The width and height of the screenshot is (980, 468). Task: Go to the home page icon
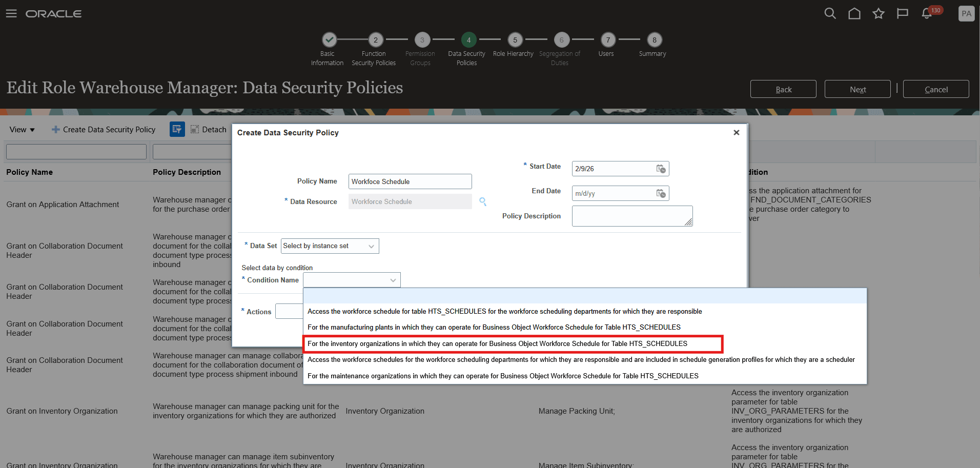pyautogui.click(x=854, y=13)
